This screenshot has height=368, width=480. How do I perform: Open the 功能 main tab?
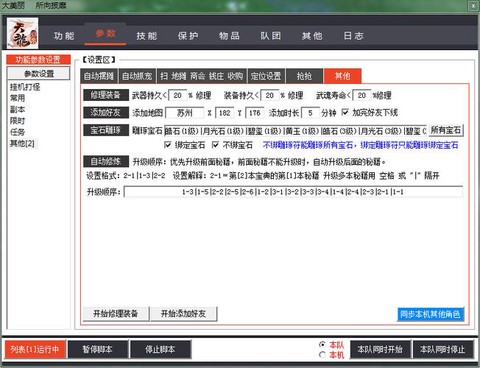point(64,36)
